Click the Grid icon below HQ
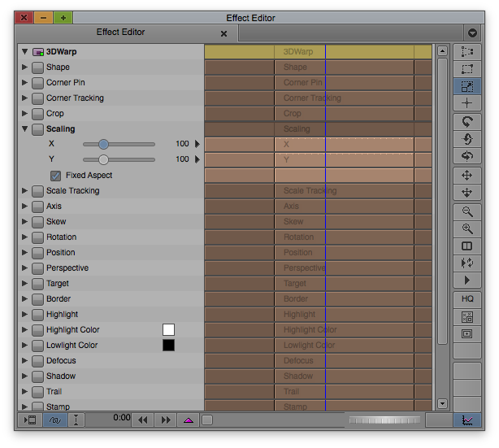Image resolution: width=499 pixels, height=448 pixels. coord(466,317)
